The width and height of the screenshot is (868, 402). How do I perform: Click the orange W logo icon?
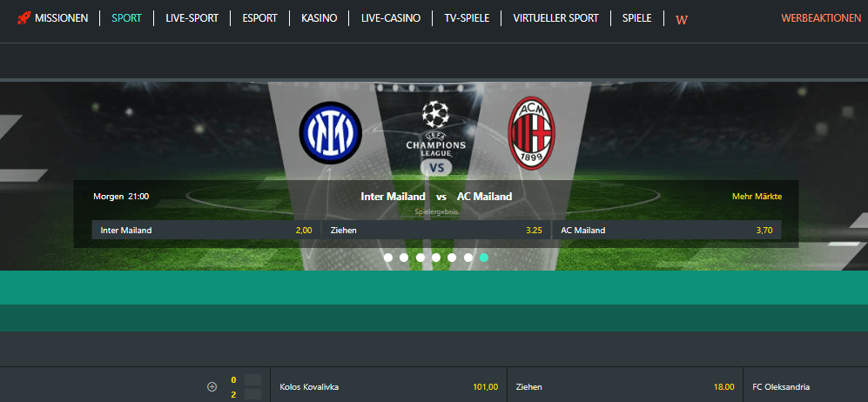click(x=682, y=19)
